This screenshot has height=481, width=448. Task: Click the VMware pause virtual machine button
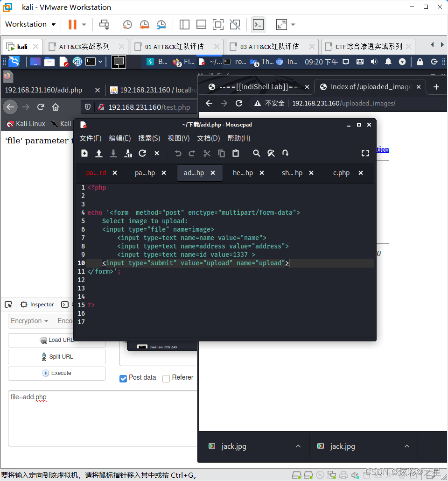point(72,25)
